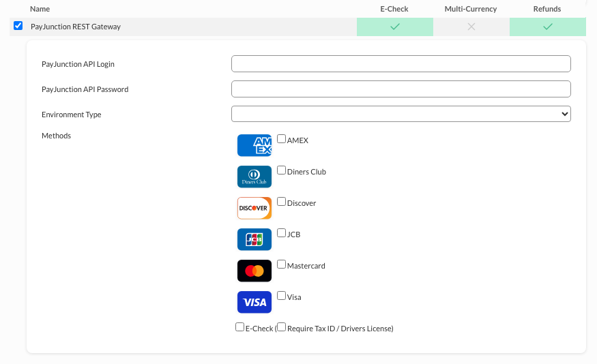
Task: Focus the PayJunction API Login field
Action: click(x=401, y=64)
